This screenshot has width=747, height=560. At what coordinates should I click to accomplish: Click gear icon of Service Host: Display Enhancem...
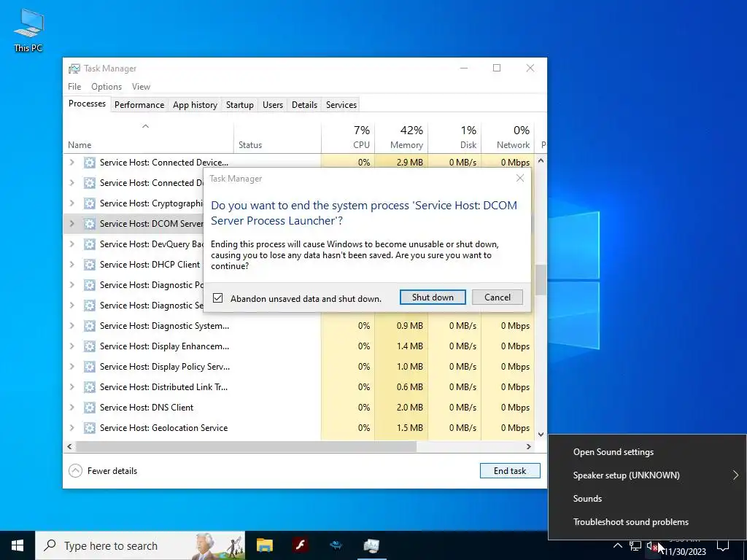click(89, 346)
